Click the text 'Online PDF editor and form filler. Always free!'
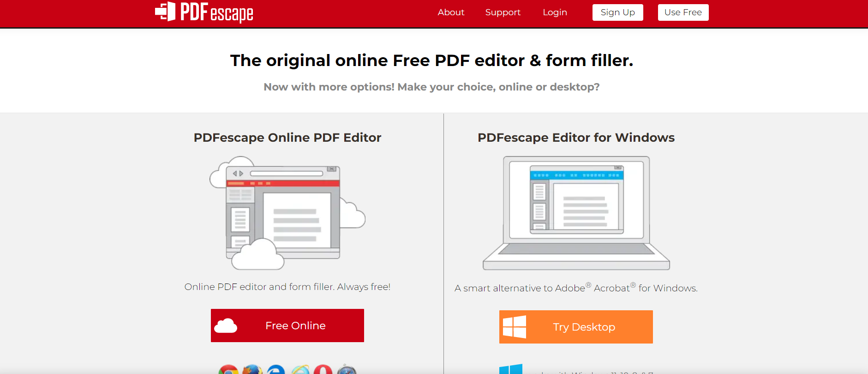 pos(287,287)
